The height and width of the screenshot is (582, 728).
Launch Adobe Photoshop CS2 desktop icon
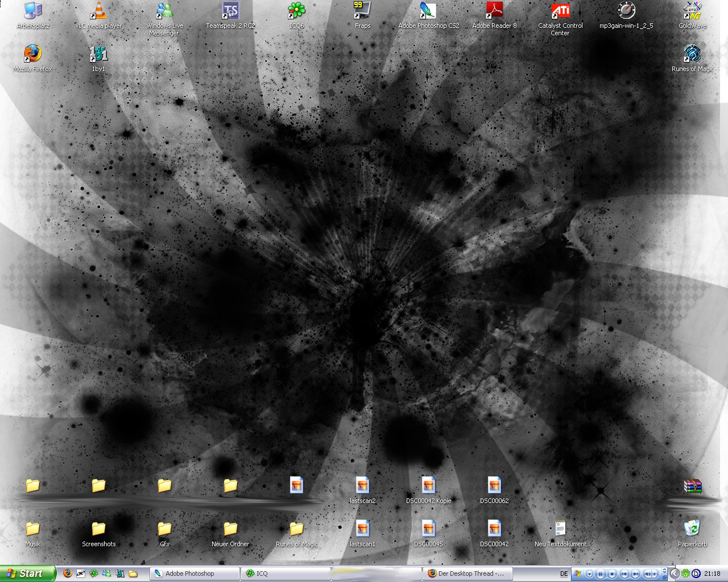(x=428, y=11)
